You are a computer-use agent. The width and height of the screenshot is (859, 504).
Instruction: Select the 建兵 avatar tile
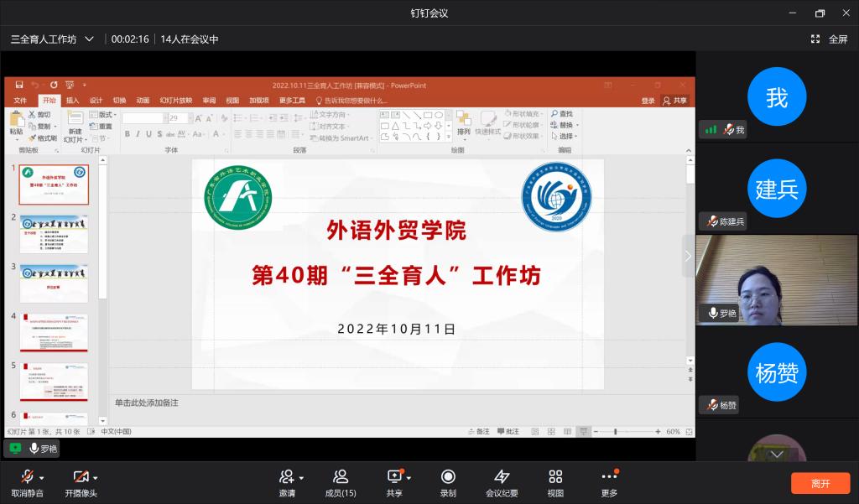(777, 189)
